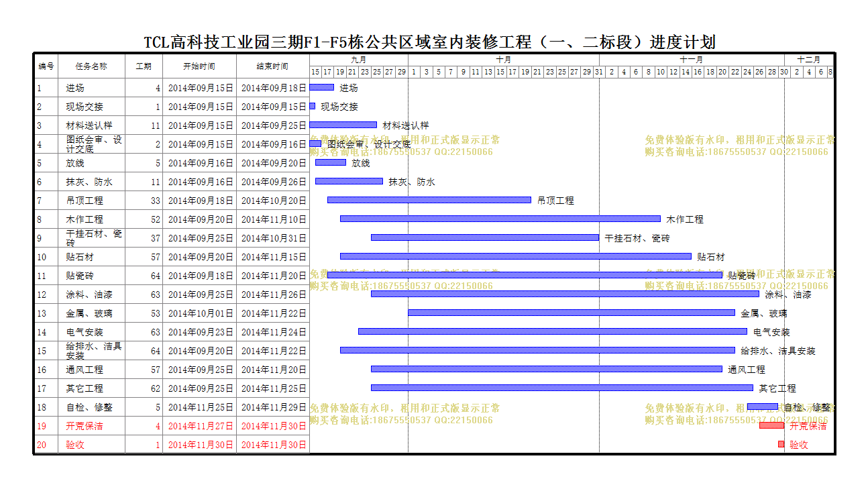
Task: Select the 十二月 month header in the timeline
Action: (x=809, y=60)
